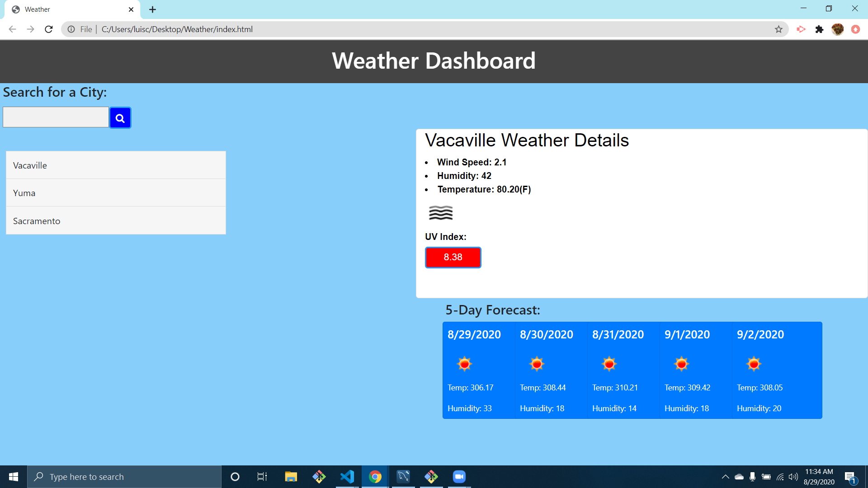Click the Vacaville Weather Details title

tap(527, 140)
